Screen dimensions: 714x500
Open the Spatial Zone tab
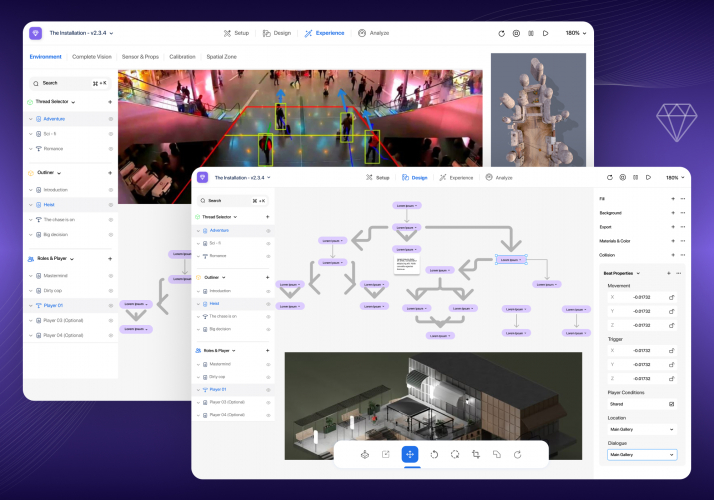pyautogui.click(x=221, y=57)
